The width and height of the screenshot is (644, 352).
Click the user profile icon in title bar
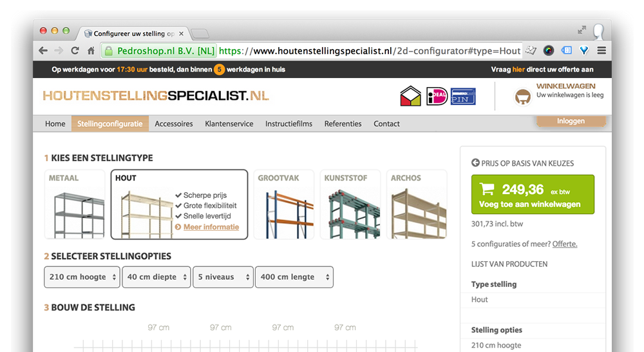pos(598,32)
